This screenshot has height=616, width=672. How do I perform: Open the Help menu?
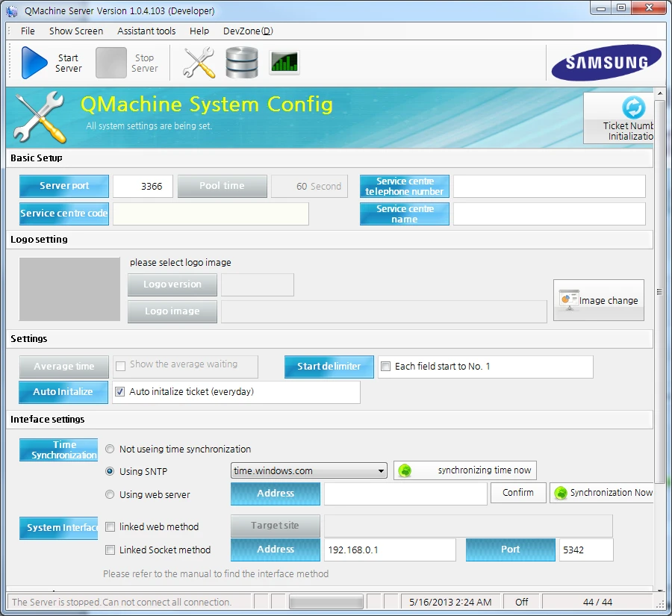[199, 31]
